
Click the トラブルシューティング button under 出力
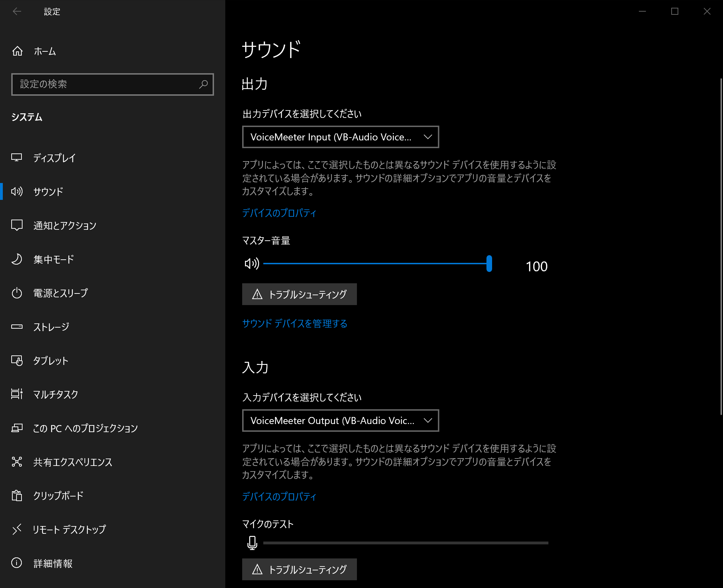(299, 294)
